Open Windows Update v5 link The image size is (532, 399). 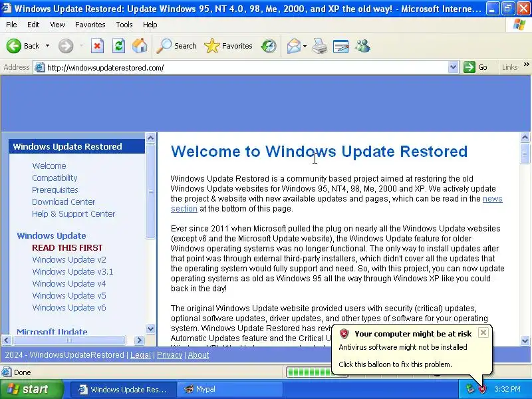[x=69, y=295]
